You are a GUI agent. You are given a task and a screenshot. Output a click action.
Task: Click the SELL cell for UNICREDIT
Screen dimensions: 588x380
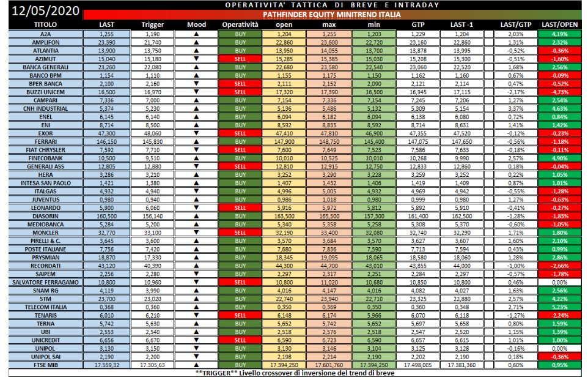tap(240, 340)
